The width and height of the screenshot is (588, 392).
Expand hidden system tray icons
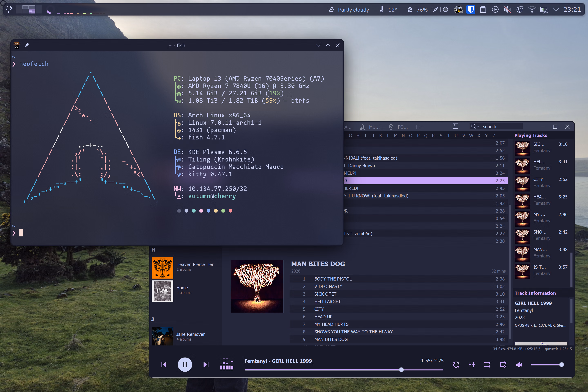coord(556,10)
